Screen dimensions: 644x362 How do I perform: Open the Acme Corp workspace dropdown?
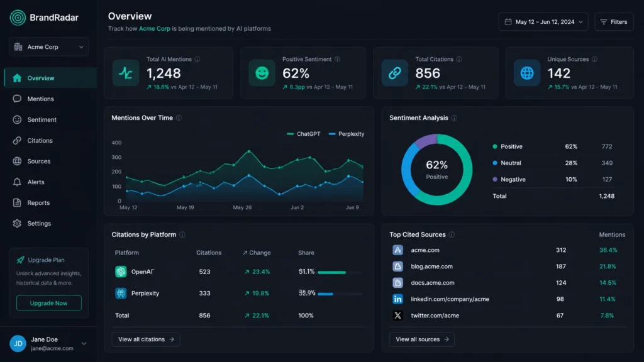[49, 47]
